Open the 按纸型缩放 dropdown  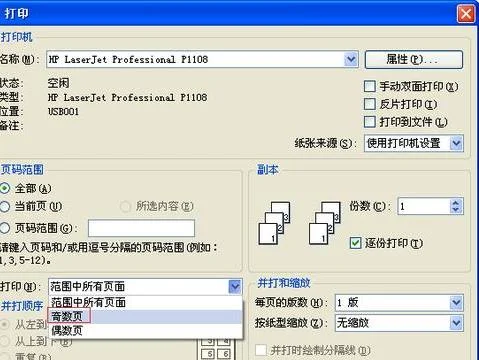click(x=456, y=323)
